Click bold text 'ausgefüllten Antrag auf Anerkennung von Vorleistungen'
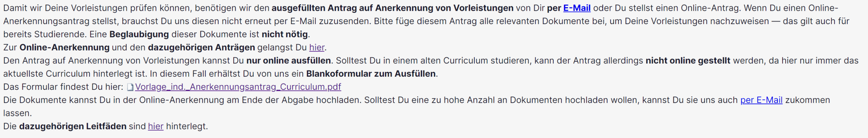Screen dimensions: 868x138 click(x=393, y=8)
